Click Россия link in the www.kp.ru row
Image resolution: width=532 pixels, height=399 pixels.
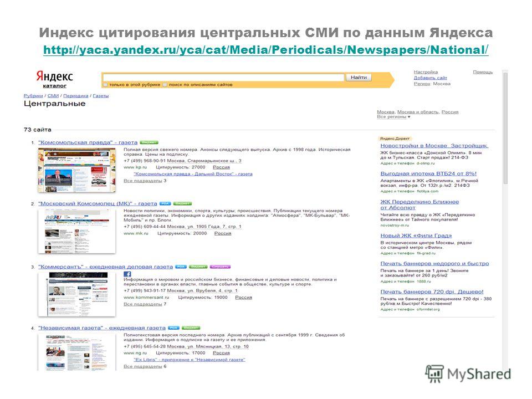(x=221, y=167)
